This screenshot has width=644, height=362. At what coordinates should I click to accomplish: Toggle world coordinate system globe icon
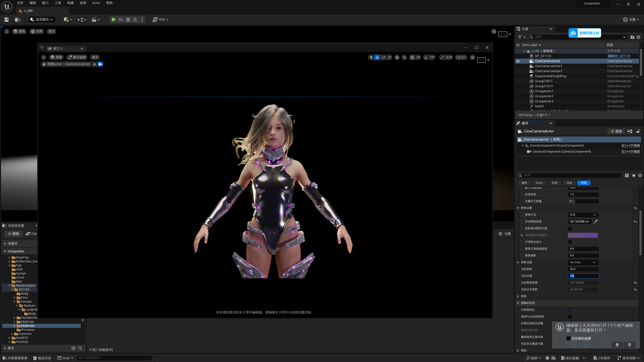click(x=397, y=57)
